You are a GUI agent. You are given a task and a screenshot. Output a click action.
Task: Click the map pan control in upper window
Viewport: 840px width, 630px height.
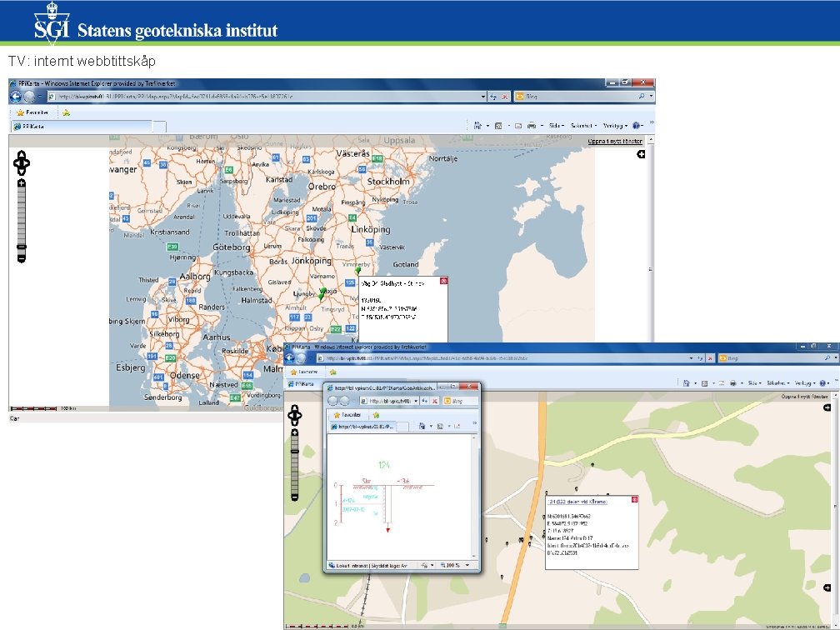pos(22,162)
